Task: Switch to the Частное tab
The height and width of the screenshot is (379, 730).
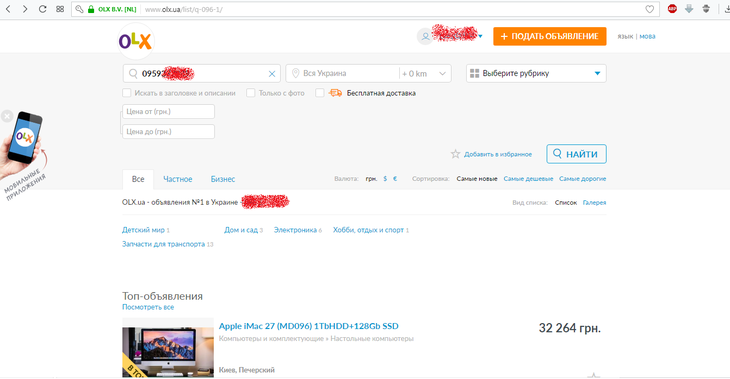Action: (x=177, y=179)
